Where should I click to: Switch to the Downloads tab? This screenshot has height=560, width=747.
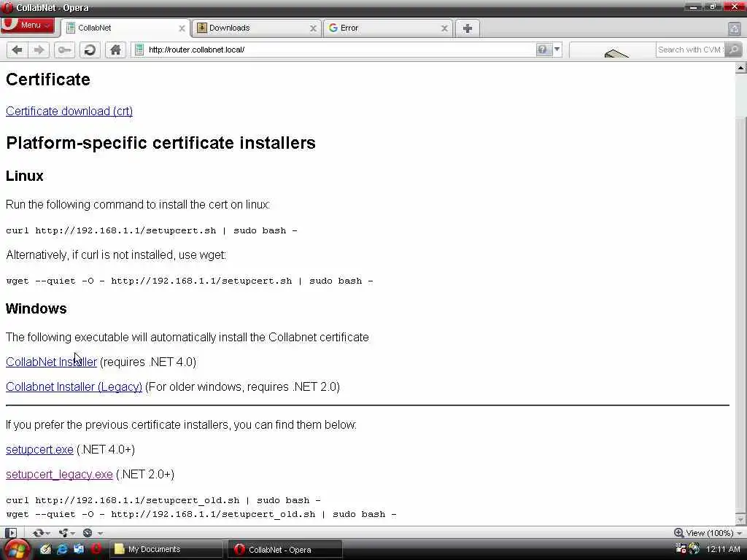click(256, 28)
